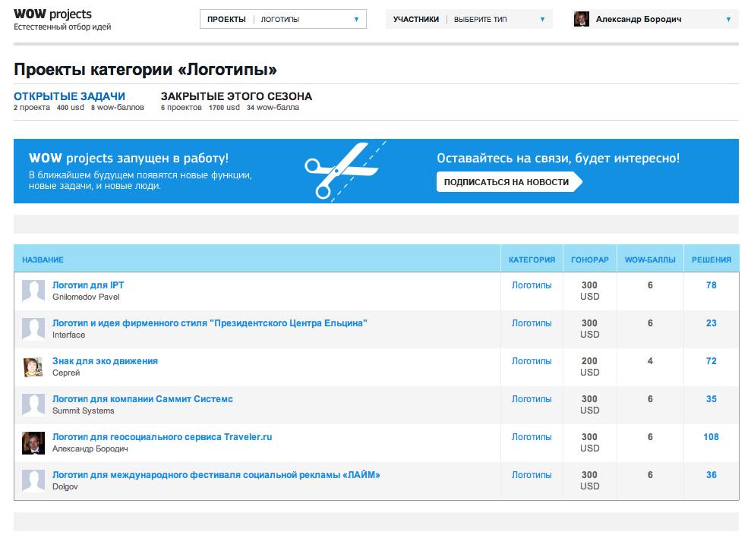Open the 36 solutions for ЛАЙМ festival
Image resolution: width=751 pixels, height=560 pixels.
712,475
